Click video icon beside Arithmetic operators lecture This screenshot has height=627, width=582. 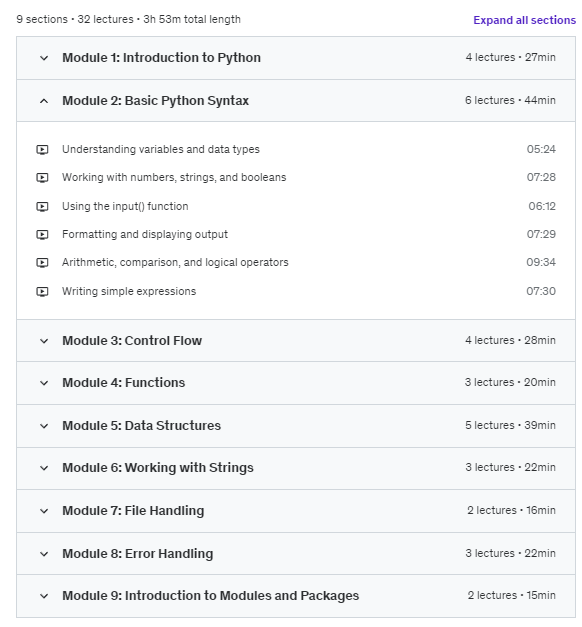click(42, 262)
